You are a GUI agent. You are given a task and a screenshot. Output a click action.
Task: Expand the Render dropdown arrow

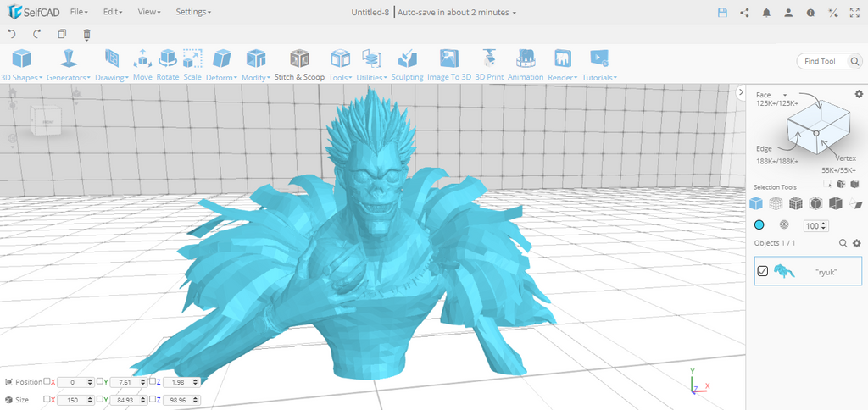[x=576, y=78]
